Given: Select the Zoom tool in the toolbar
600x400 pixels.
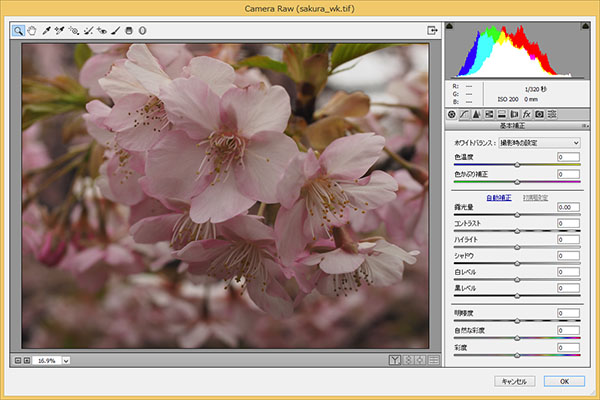Looking at the screenshot, I should (19, 30).
